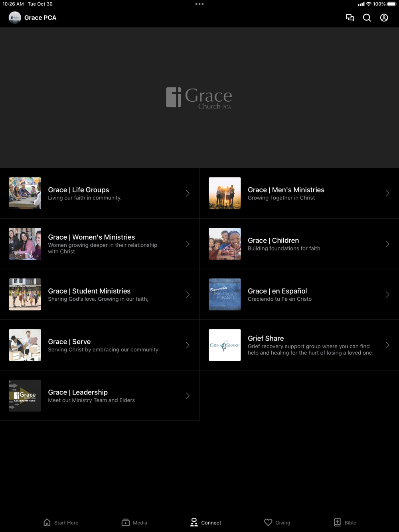Open Grace | Children title

tap(273, 240)
